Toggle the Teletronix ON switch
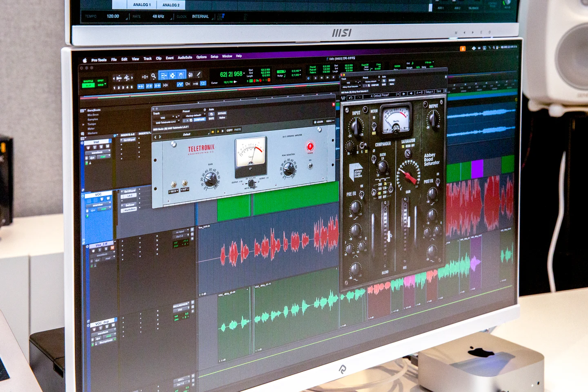Viewport: 588px width, 392px height. pos(310,166)
